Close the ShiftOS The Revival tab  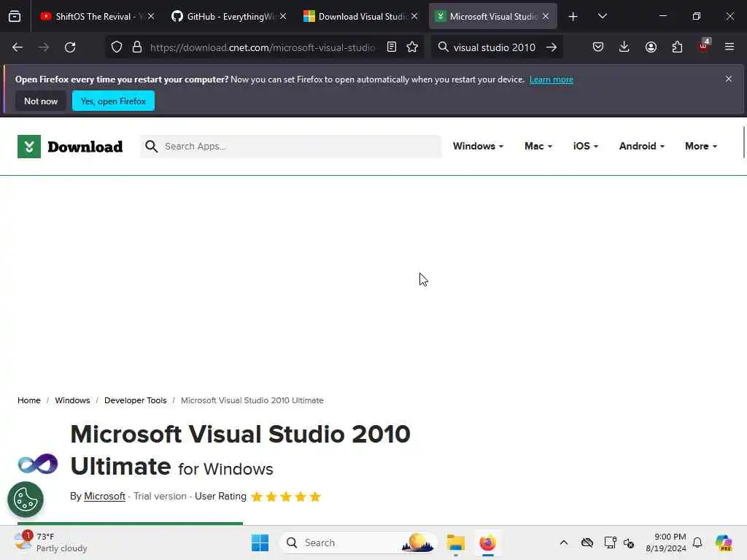(x=151, y=16)
